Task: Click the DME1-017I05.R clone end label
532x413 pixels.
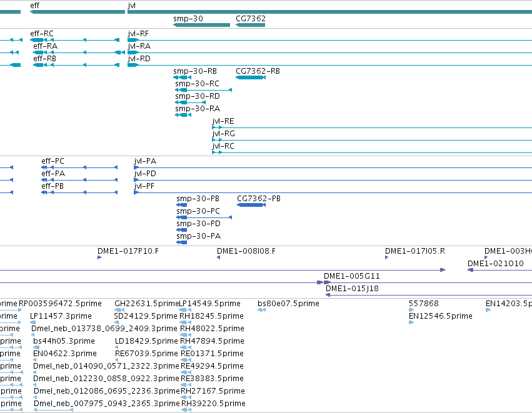Action: [x=415, y=251]
